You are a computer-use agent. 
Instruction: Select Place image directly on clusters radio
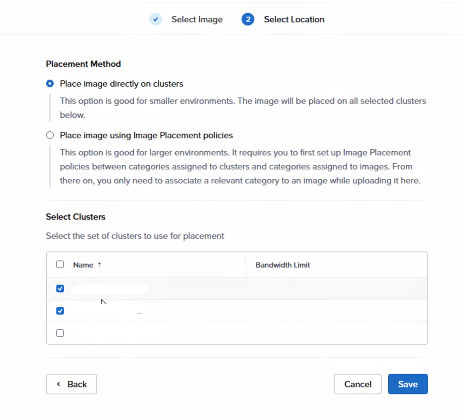tap(50, 84)
